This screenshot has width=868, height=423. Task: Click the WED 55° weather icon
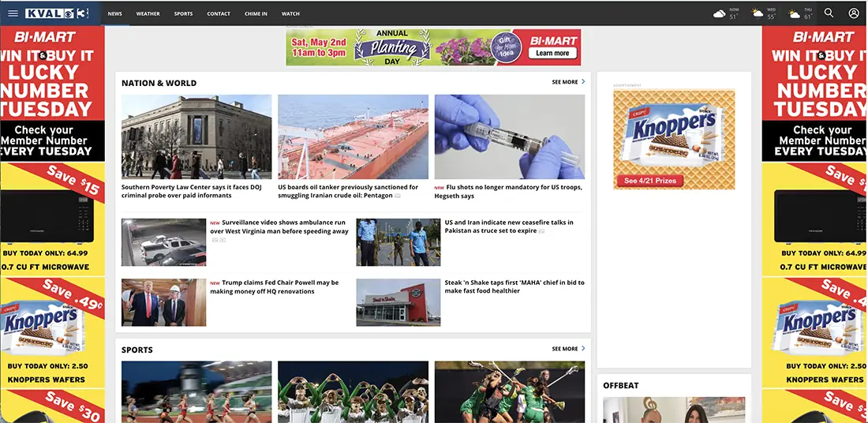(x=757, y=13)
